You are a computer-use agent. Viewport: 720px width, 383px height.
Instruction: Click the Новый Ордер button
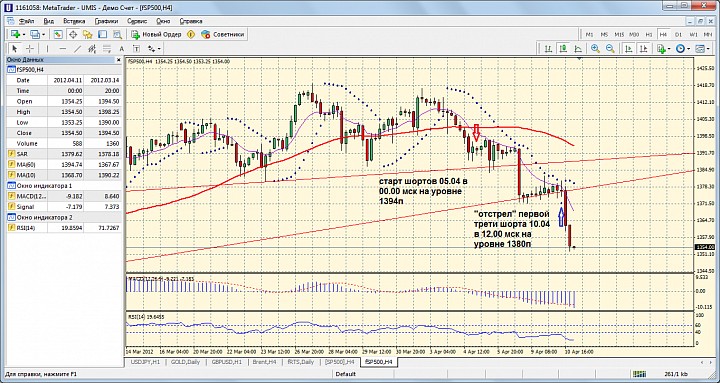pos(157,34)
